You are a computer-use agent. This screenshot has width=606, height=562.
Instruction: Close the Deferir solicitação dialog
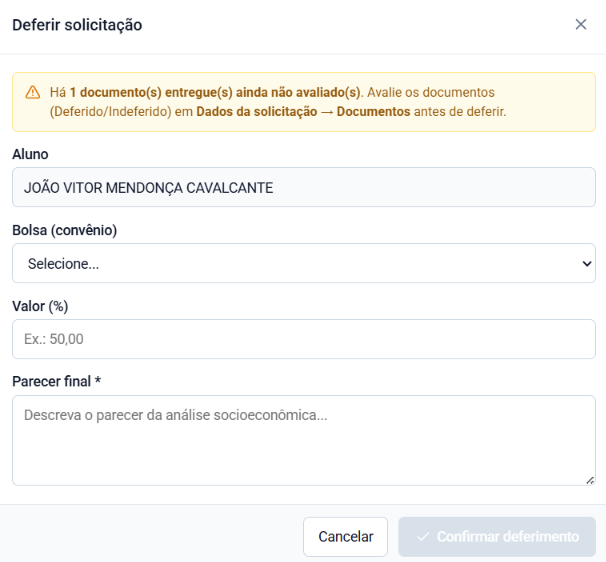pyautogui.click(x=580, y=24)
